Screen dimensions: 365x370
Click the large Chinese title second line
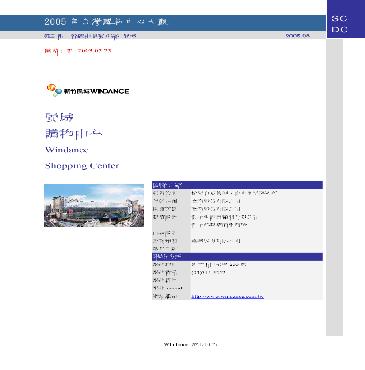pyautogui.click(x=74, y=134)
